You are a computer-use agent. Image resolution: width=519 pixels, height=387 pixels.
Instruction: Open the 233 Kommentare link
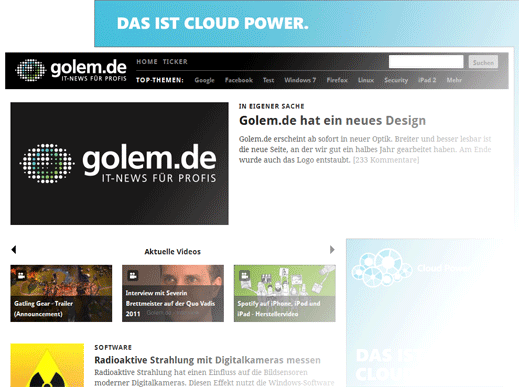point(386,160)
